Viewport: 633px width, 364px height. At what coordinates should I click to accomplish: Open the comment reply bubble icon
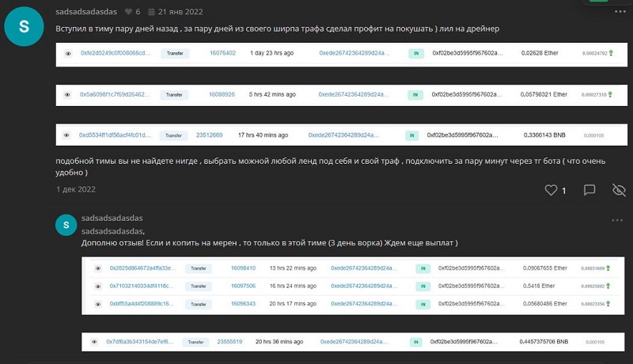pyautogui.click(x=589, y=190)
